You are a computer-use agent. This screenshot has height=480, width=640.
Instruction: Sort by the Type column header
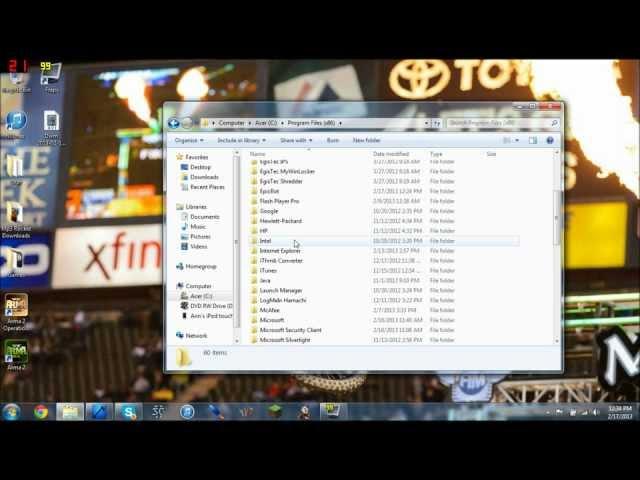(x=436, y=154)
